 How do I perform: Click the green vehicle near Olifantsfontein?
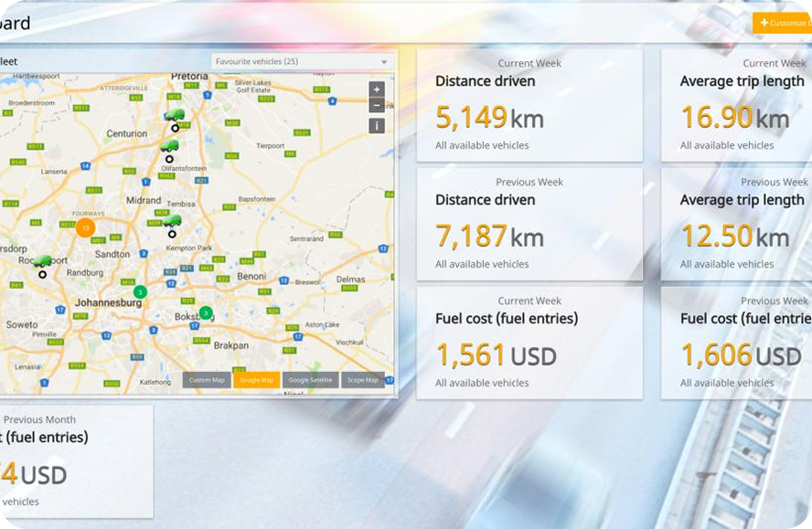pos(169,146)
